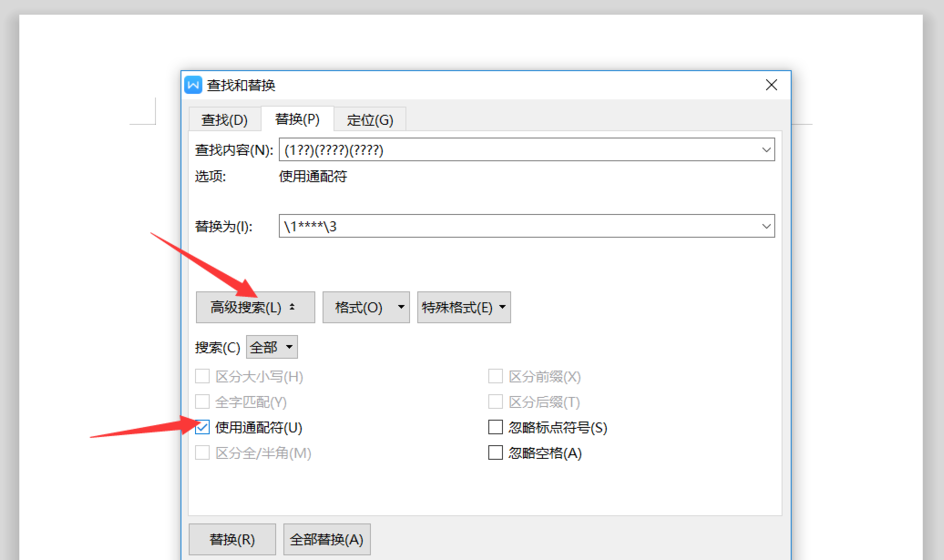This screenshot has height=560, width=944.
Task: Toggle the 区分前缀(X) checkbox
Action: [495, 376]
